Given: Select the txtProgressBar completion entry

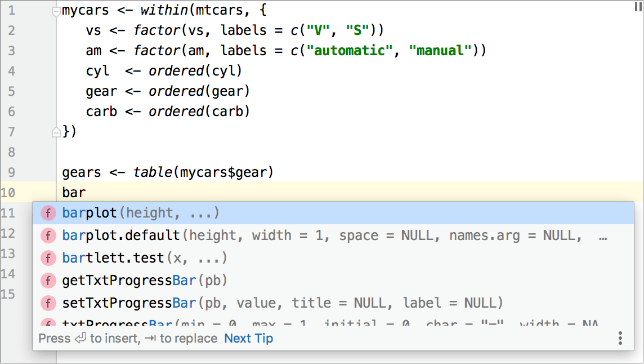Looking at the screenshot, I should tap(141, 322).
